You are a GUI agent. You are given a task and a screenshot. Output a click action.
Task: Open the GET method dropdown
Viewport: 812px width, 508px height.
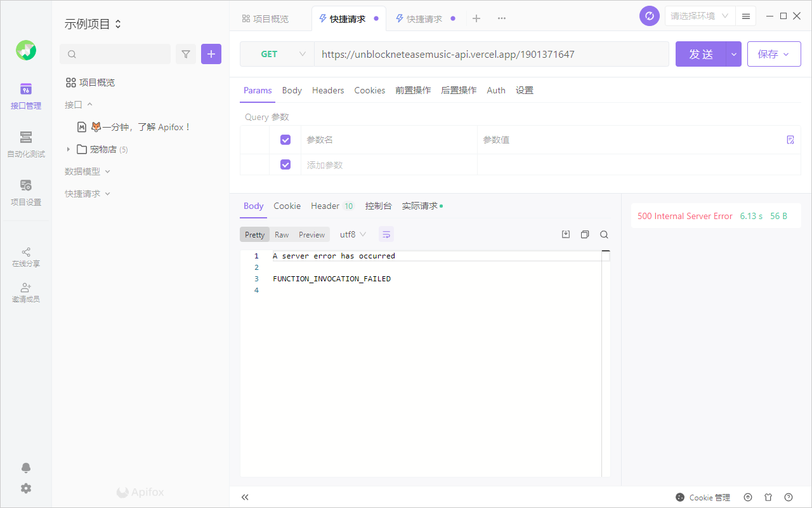pos(277,54)
